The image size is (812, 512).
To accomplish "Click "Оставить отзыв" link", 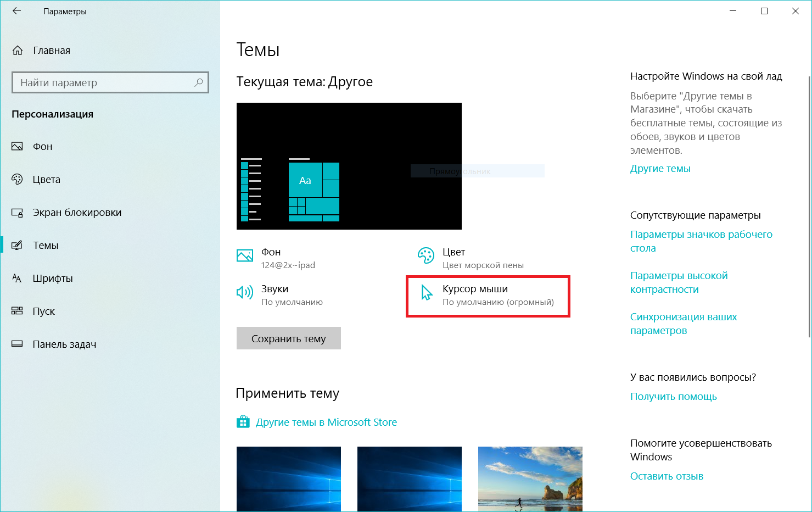I will click(x=667, y=476).
